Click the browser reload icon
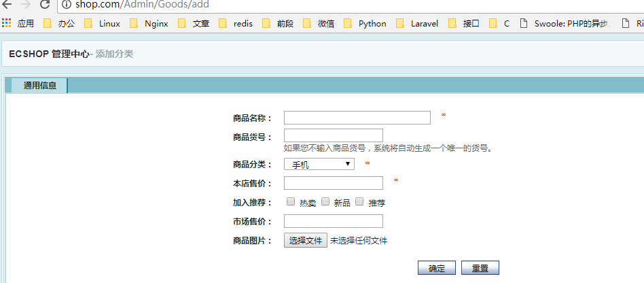Viewport: 644px width, 283px height. tap(45, 5)
